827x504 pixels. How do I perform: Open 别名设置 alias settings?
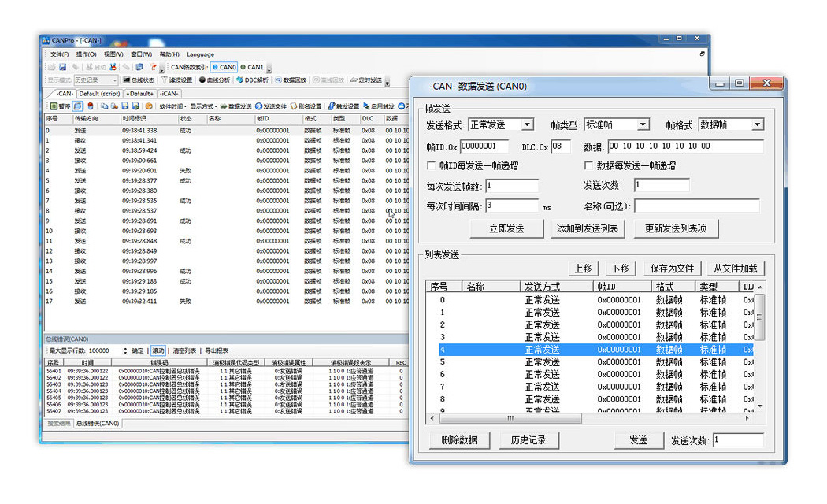pos(306,106)
